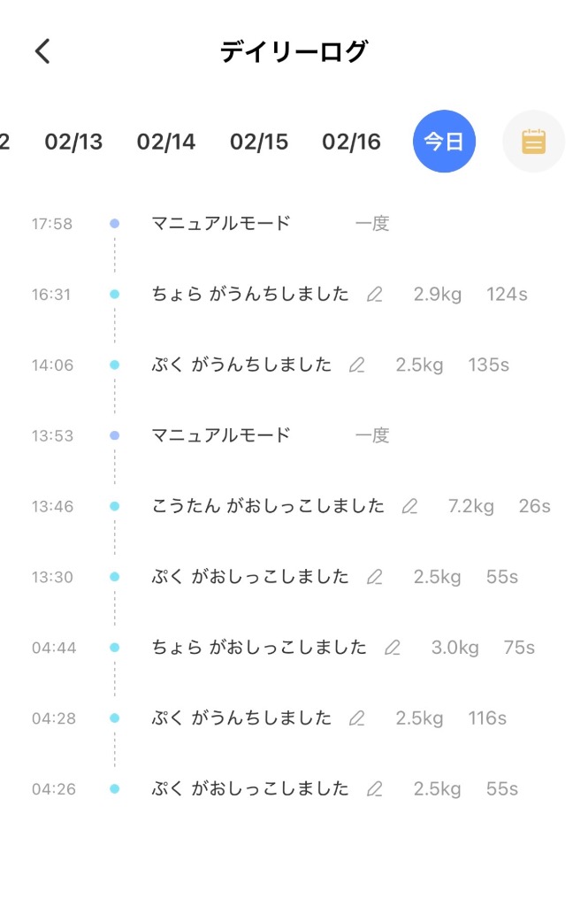Edit ちょら's 04:44 pee record pencil
Image resolution: width=588 pixels, height=906 pixels.
[x=393, y=648]
